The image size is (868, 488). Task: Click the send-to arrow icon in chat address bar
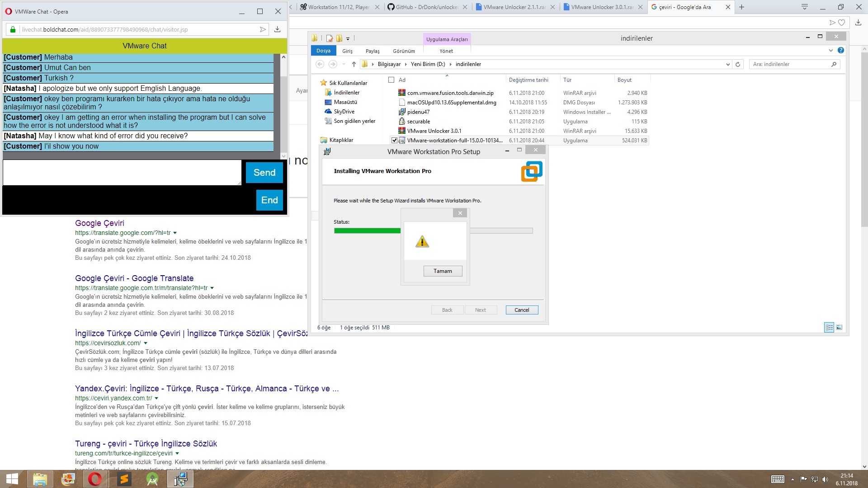pyautogui.click(x=263, y=29)
